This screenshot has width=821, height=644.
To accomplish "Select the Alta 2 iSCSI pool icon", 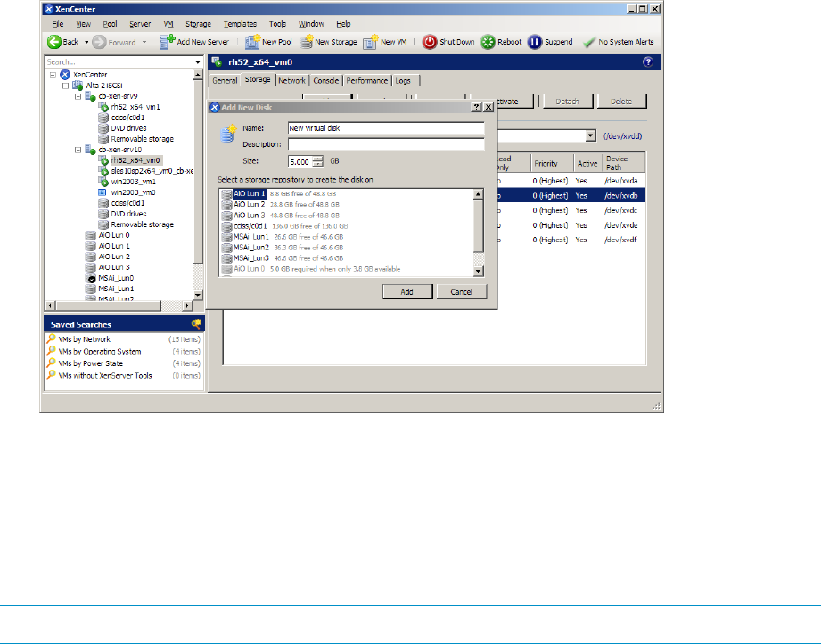I will (x=78, y=86).
